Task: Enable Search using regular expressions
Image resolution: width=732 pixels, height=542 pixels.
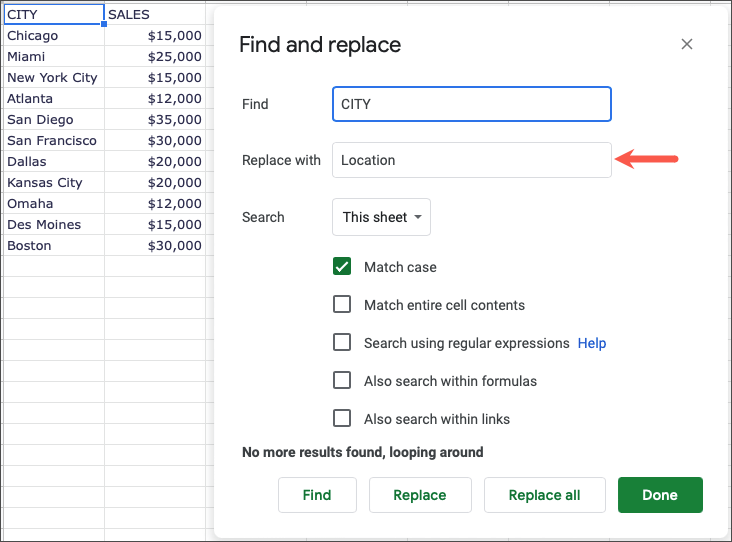Action: pyautogui.click(x=342, y=343)
